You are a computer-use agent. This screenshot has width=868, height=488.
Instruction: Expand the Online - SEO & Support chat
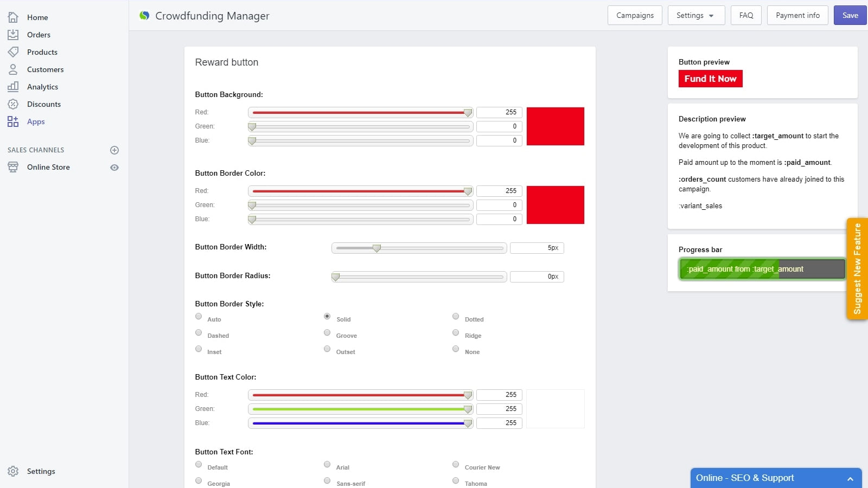pyautogui.click(x=850, y=479)
